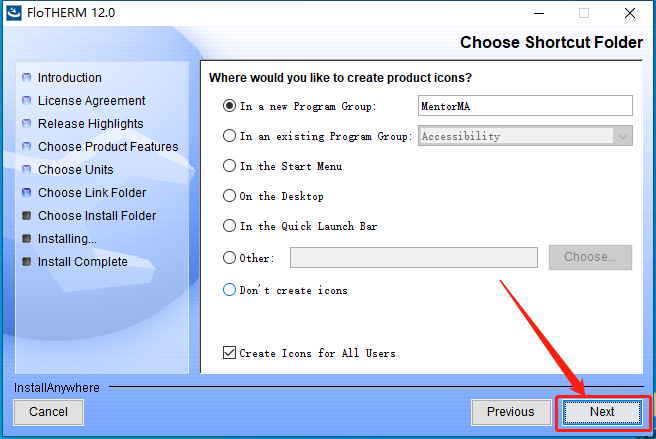
Task: Click the Choose Install Folder bullet icon
Action: pos(26,216)
